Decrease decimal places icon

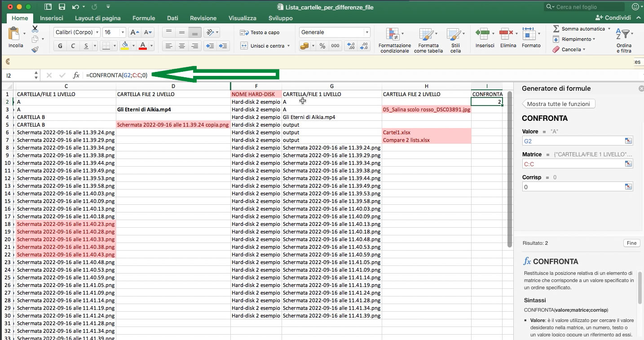tap(364, 46)
